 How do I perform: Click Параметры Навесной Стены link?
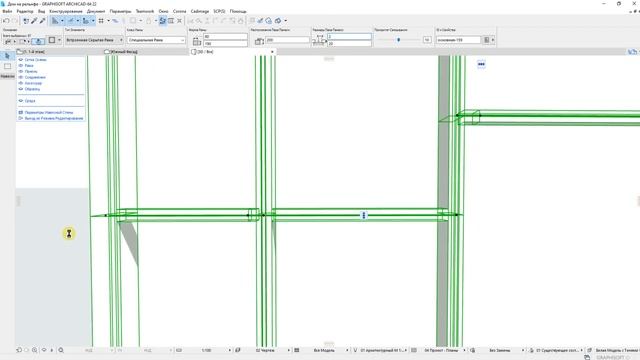49,112
